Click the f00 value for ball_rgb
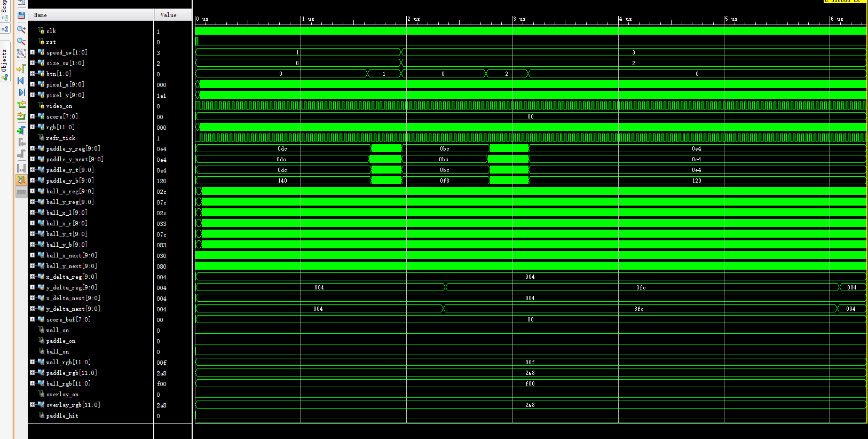Screen dimensions: 868x439 161,384
